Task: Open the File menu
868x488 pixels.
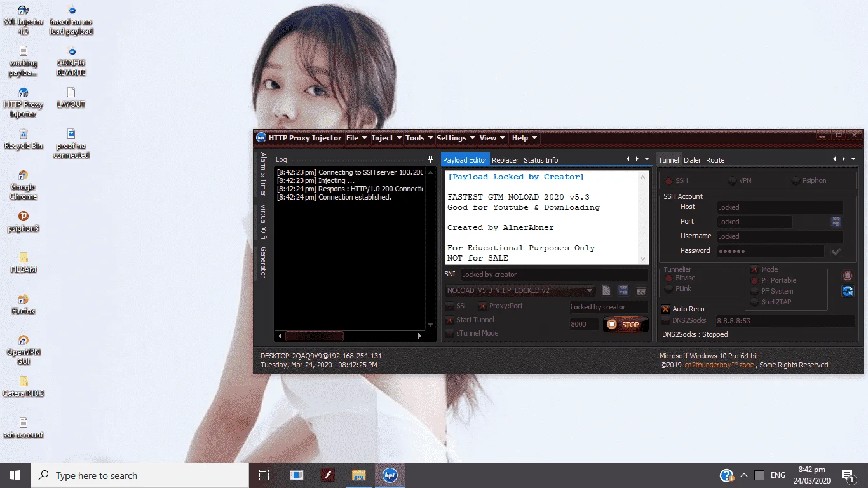Action: (356, 138)
